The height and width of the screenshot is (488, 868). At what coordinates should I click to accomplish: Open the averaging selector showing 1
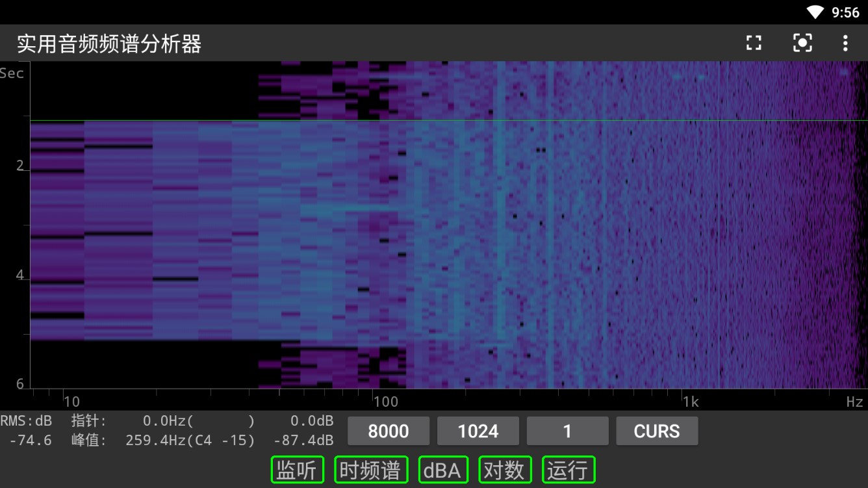coord(567,431)
